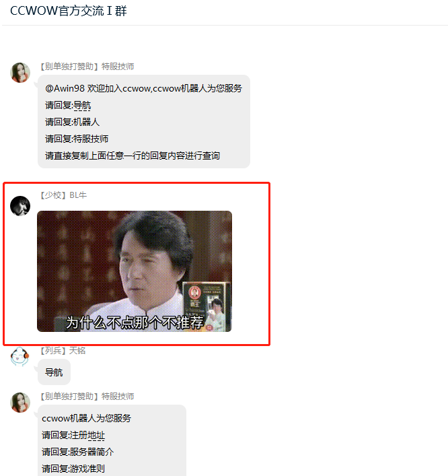The image size is (448, 476).
Task: Click second 【别单独打赞助】特服技师 name near bottom
Action: [x=87, y=397]
